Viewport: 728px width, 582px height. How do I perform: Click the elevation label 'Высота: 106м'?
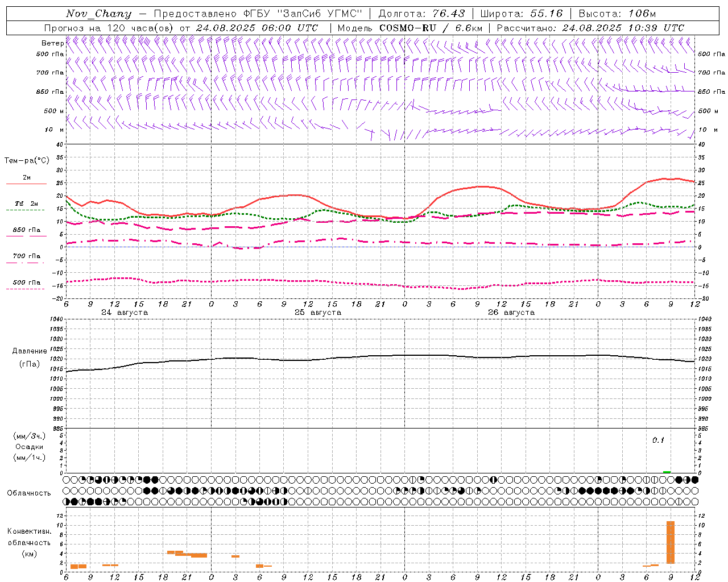click(617, 14)
